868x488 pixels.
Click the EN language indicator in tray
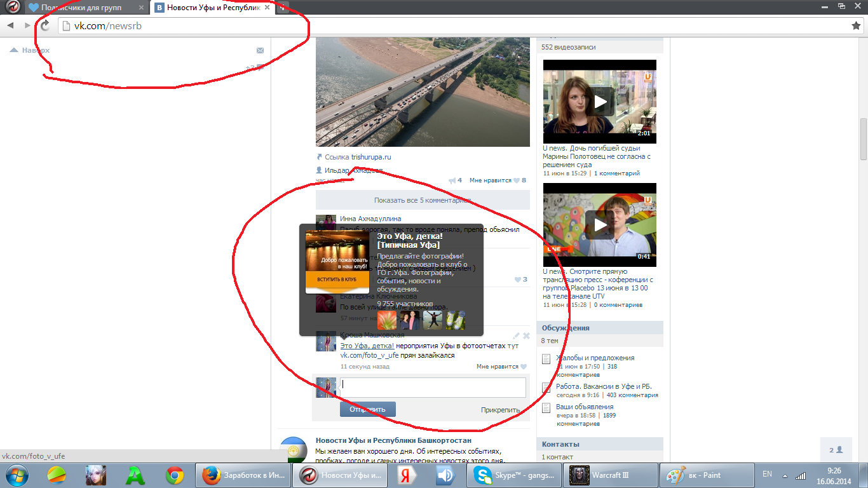point(767,474)
